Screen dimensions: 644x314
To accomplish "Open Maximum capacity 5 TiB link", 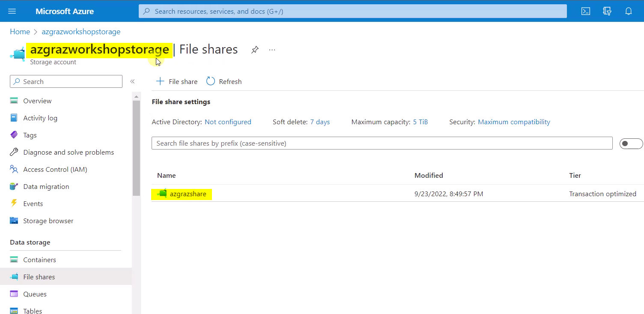I will 420,122.
